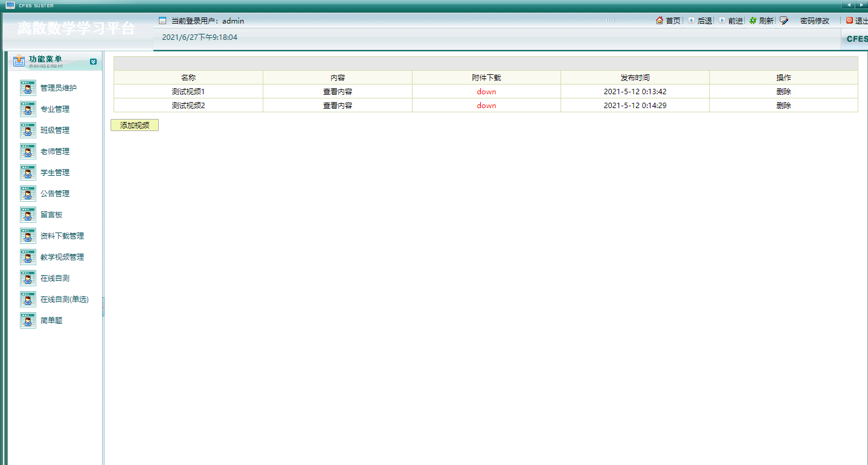Download attachment for 测试视频2 via down
Viewport: 868px width, 465px height.
coord(486,106)
